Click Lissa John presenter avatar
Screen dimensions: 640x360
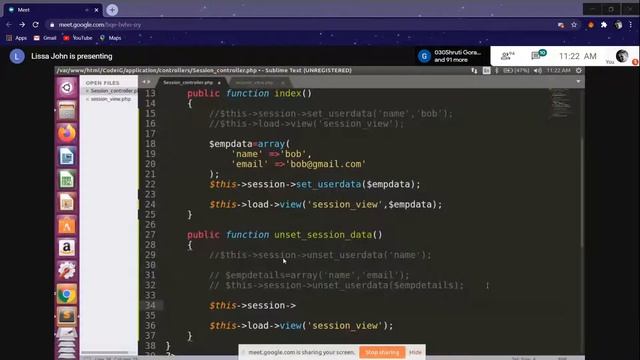tap(17, 56)
